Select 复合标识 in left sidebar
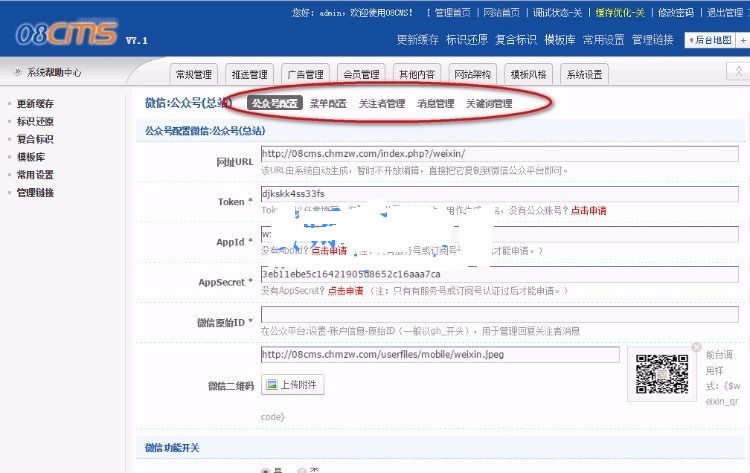750x473 pixels. point(35,139)
